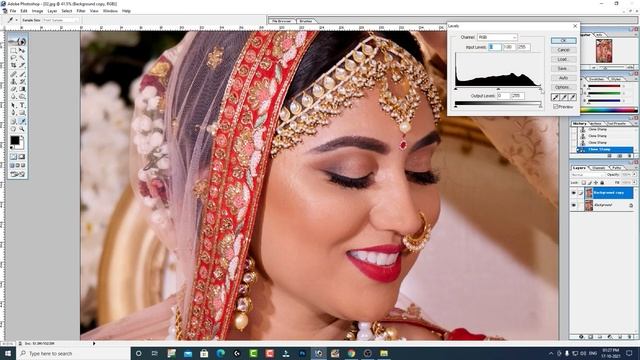The image size is (640, 360).
Task: Open the layer Fill slider arrow
Action: (634, 182)
